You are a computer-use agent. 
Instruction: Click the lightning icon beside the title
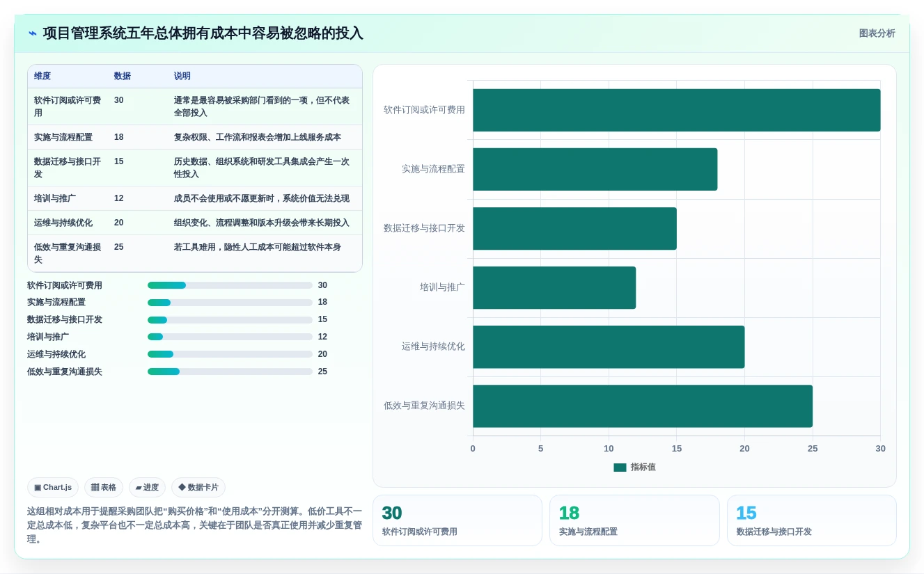tap(33, 33)
